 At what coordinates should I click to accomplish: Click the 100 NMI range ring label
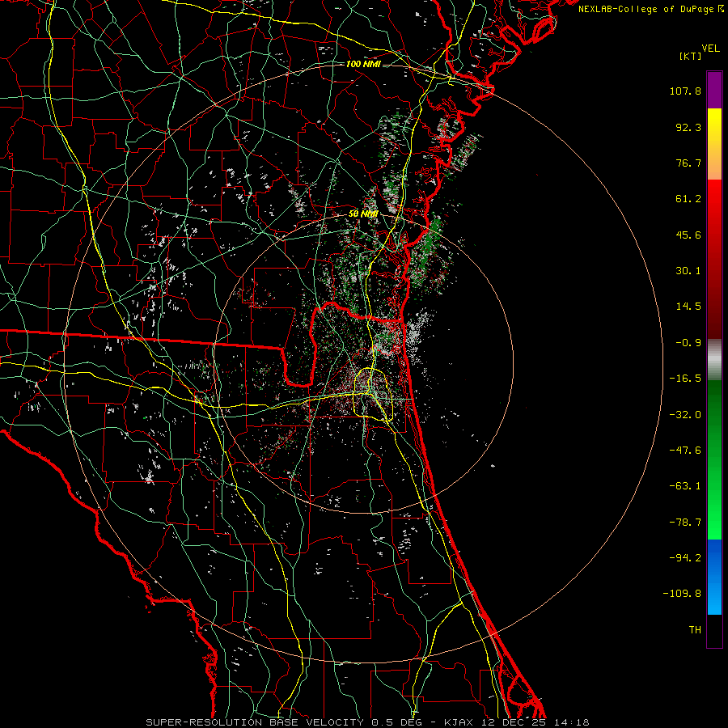click(x=363, y=64)
